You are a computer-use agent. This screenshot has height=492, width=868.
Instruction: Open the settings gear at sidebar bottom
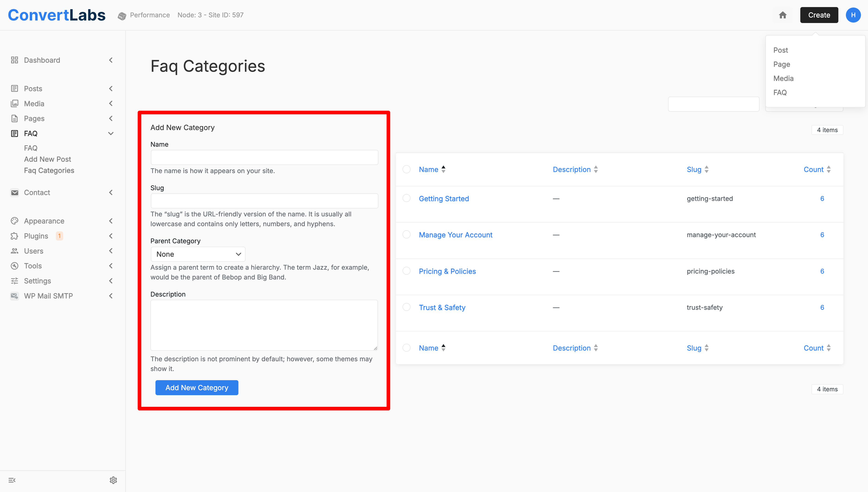113,480
